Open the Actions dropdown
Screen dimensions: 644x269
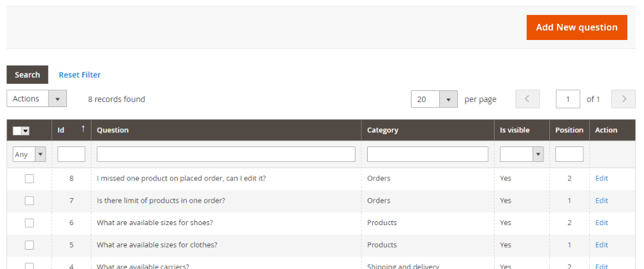pyautogui.click(x=37, y=99)
